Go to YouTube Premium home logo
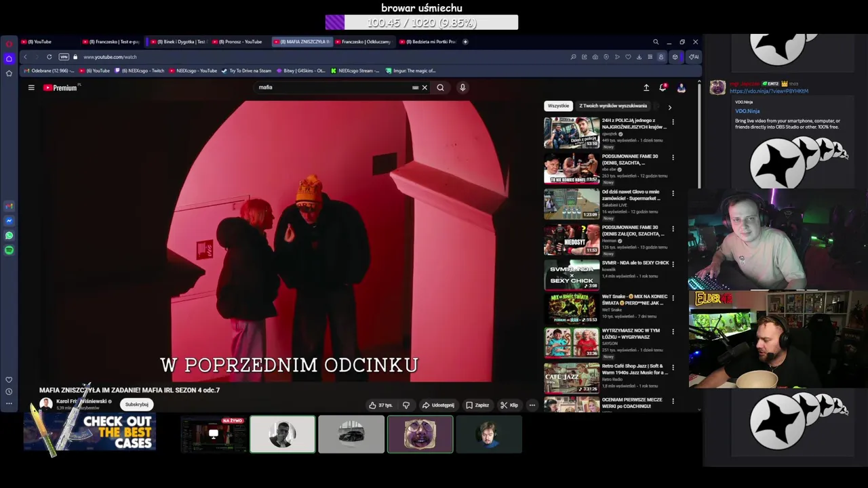This screenshot has height=488, width=868. 62,87
